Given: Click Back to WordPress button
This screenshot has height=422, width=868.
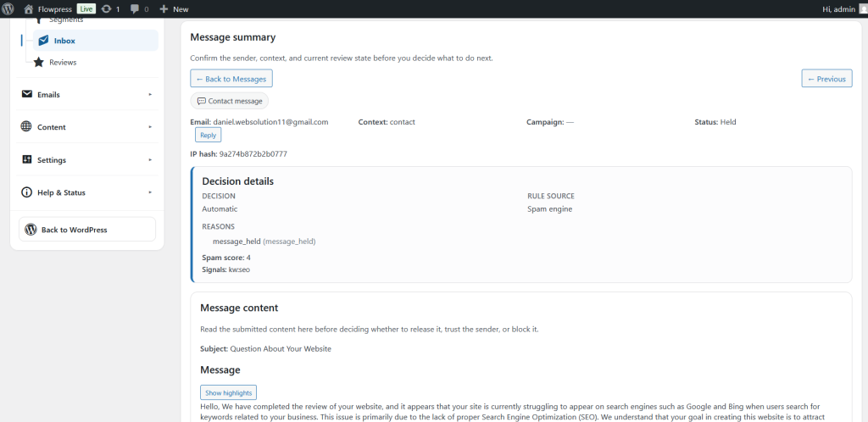Looking at the screenshot, I should 87,230.
